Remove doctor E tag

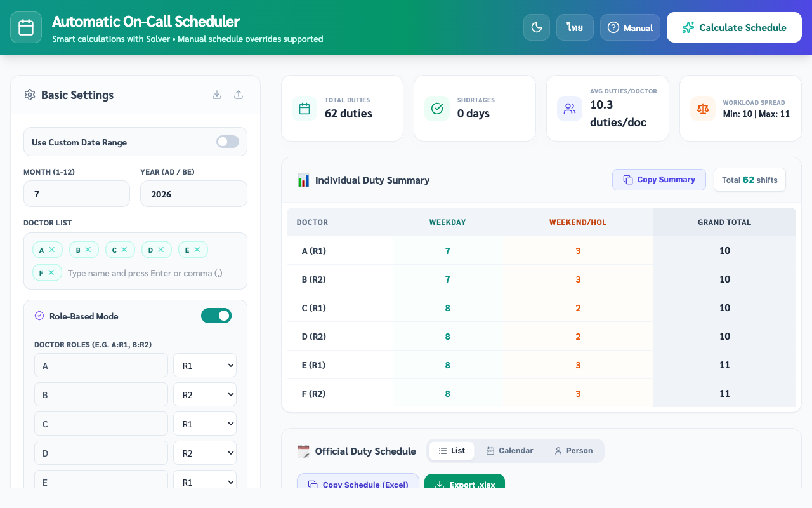point(197,250)
